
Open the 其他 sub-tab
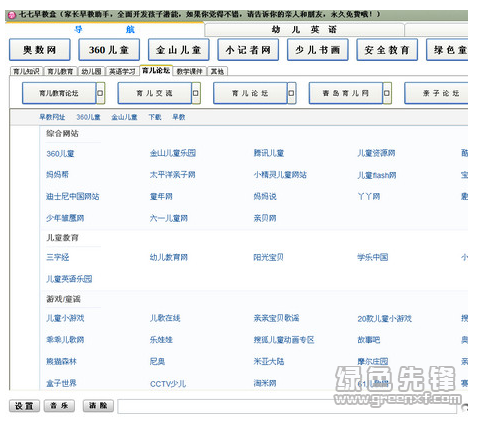[x=217, y=71]
